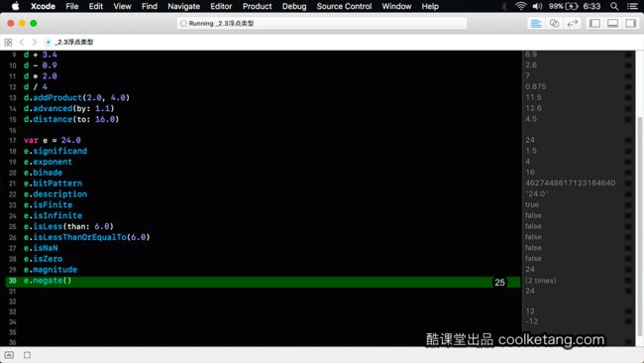The height and width of the screenshot is (363, 644).
Task: Show inline result for value 12.6
Action: (x=628, y=108)
